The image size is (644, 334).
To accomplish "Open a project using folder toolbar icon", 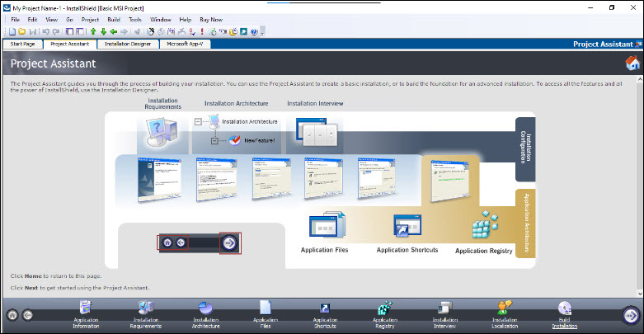I will (22, 31).
